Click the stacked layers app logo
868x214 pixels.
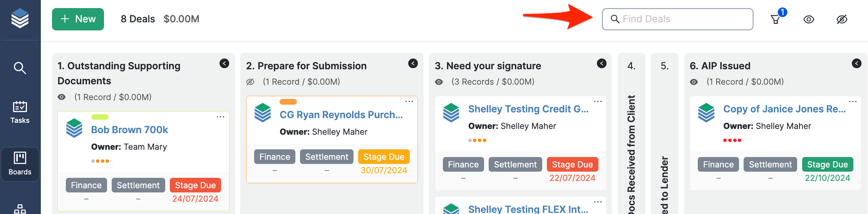[x=20, y=18]
